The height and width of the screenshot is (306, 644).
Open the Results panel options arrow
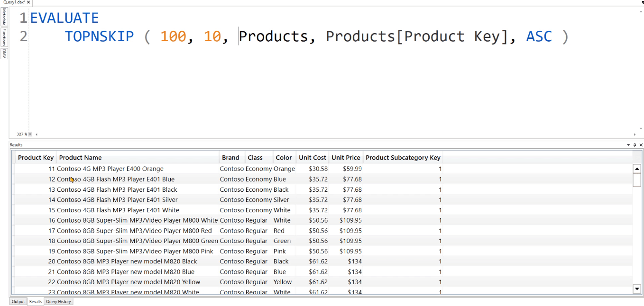(629, 145)
